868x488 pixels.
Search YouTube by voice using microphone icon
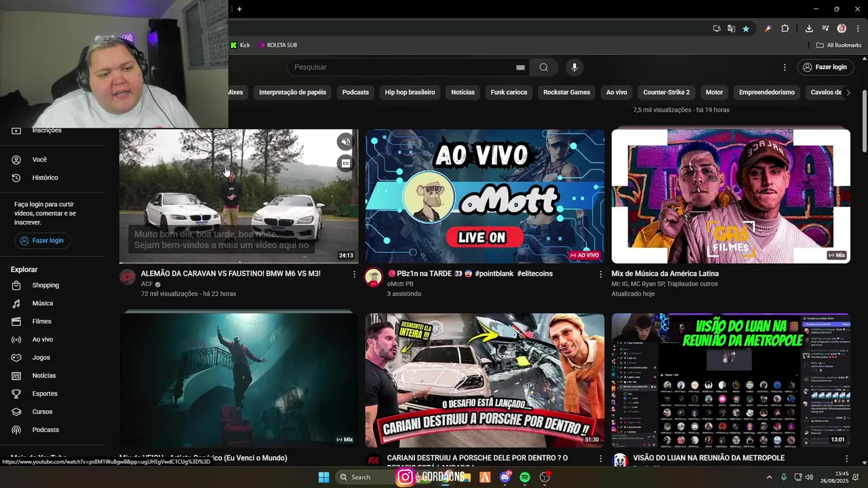point(574,67)
